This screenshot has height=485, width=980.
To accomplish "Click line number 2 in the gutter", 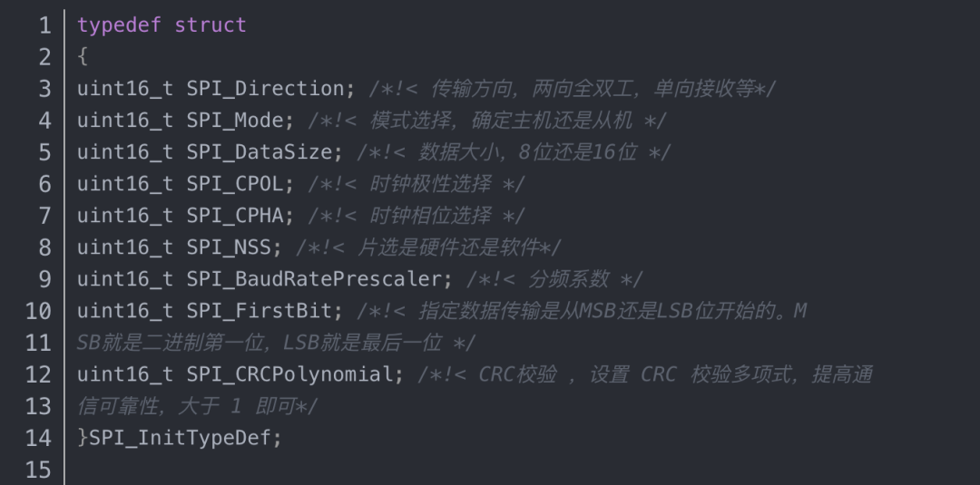I will [45, 57].
